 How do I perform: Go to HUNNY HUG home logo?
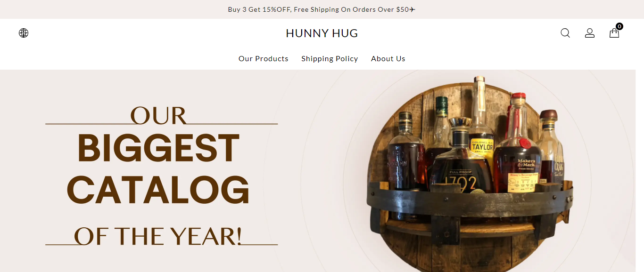pos(322,33)
